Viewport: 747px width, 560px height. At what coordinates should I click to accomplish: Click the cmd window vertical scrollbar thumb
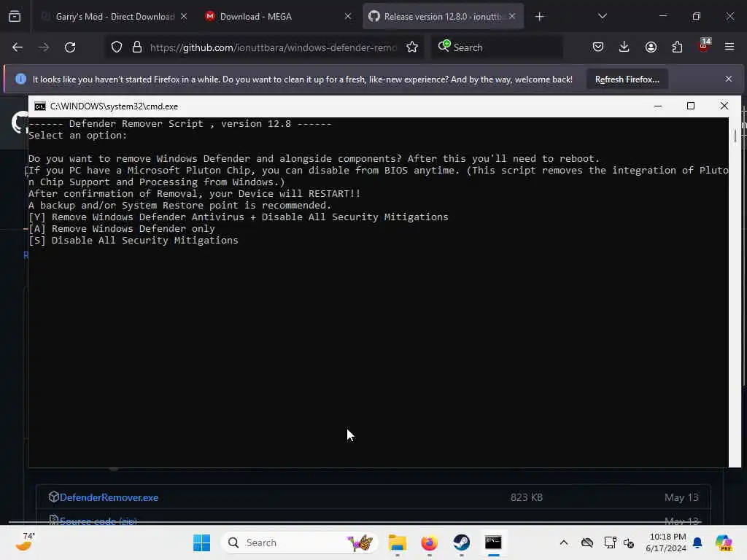pyautogui.click(x=735, y=136)
